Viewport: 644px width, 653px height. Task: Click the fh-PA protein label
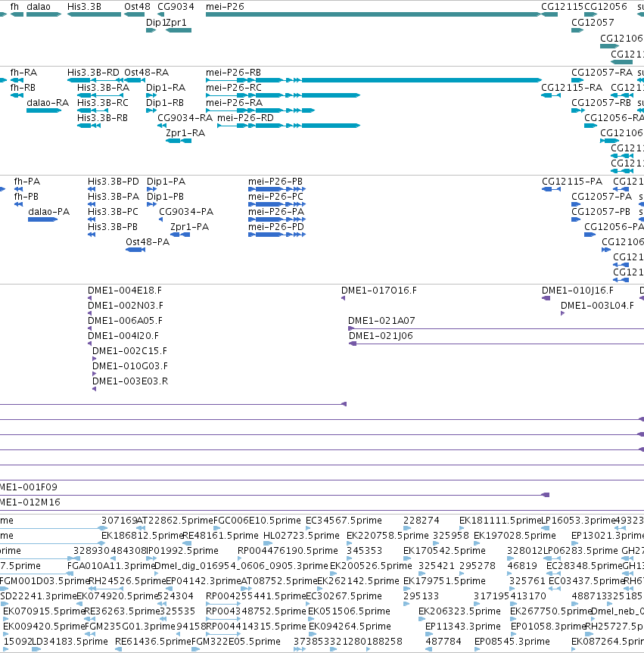27,182
